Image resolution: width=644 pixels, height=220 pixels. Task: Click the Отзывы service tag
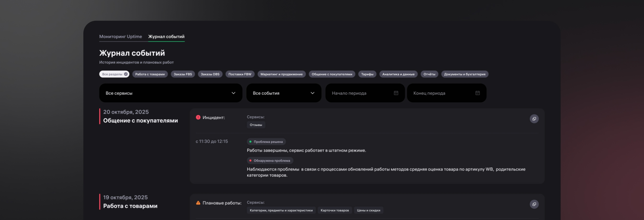point(256,125)
